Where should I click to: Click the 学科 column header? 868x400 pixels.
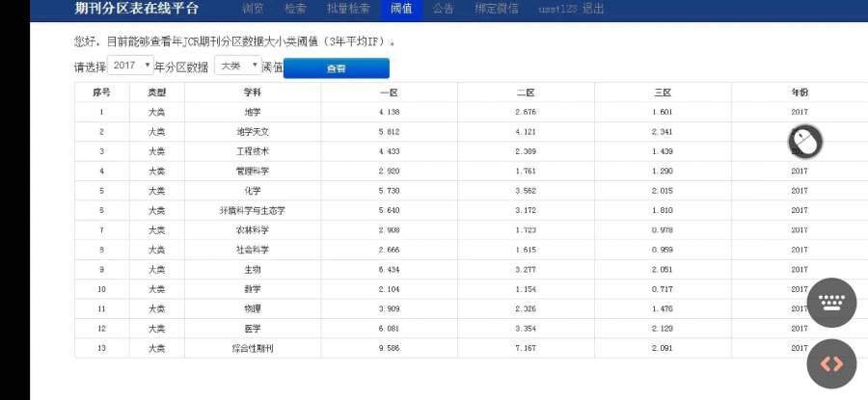pyautogui.click(x=253, y=93)
